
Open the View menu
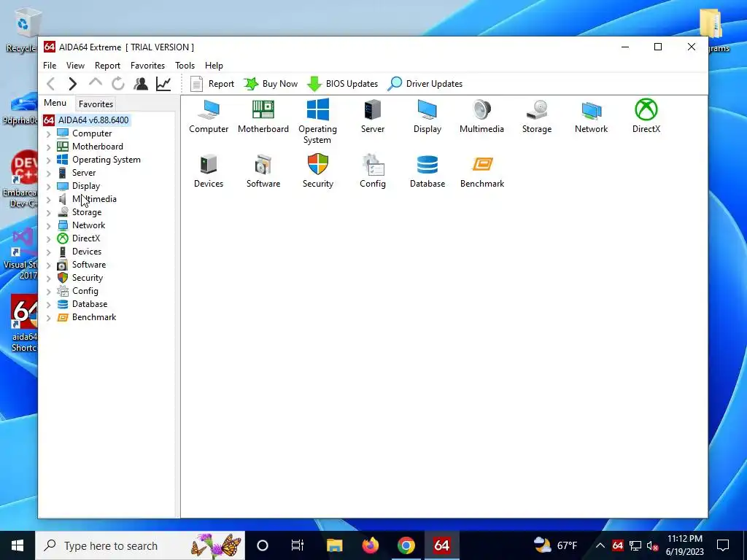click(x=75, y=65)
